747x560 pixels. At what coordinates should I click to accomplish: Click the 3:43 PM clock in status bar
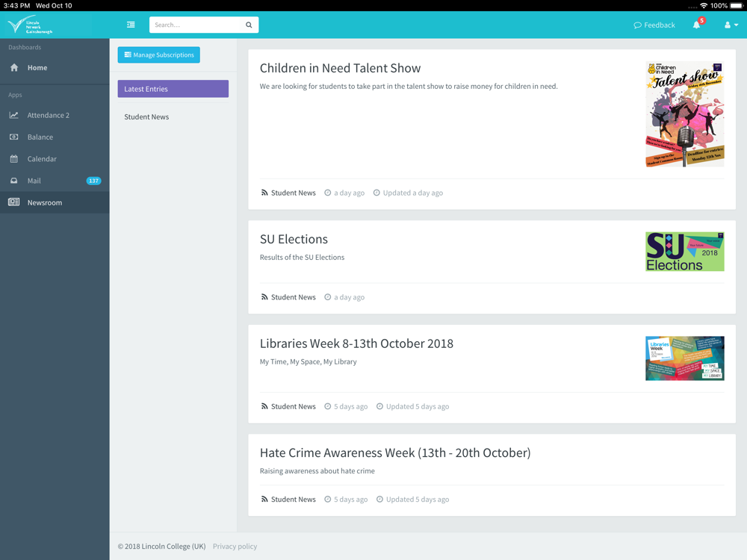(x=16, y=6)
